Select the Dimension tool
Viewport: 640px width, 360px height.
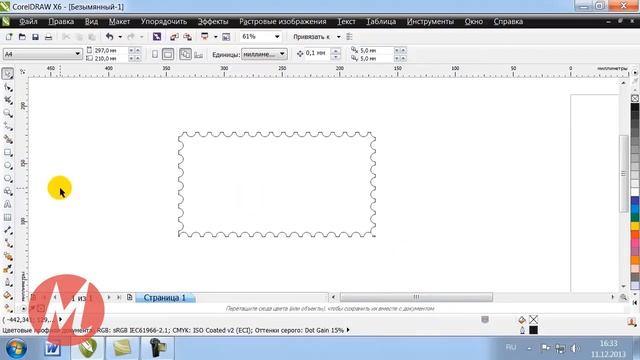coord(8,230)
